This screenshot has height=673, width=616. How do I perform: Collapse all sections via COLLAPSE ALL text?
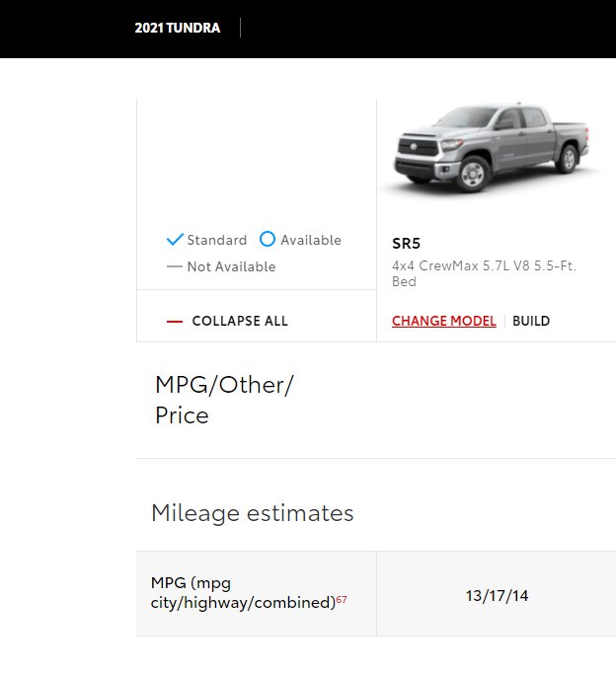(x=240, y=321)
